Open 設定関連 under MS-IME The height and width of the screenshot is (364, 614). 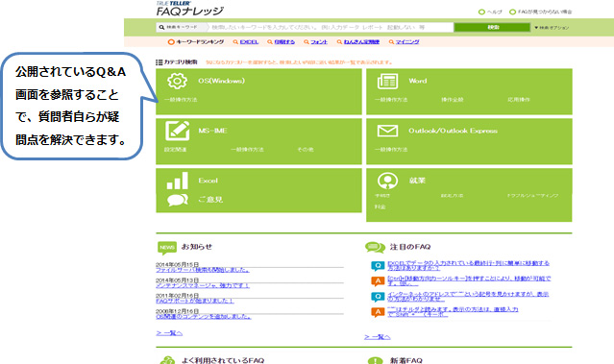(x=175, y=150)
